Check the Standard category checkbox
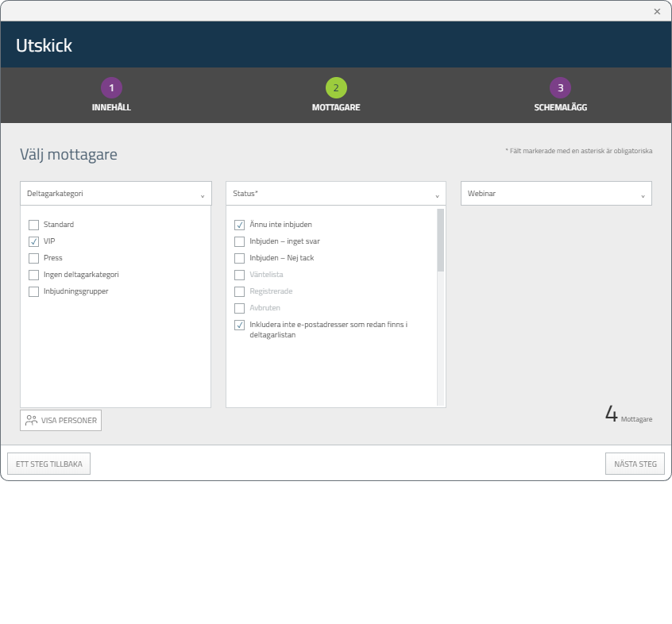This screenshot has height=624, width=672. pos(34,225)
